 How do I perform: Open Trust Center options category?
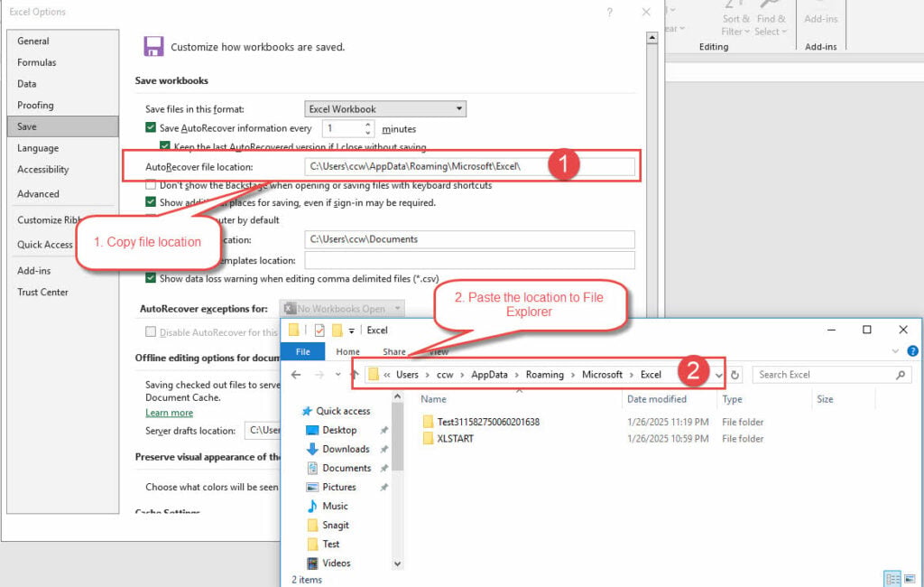42,292
